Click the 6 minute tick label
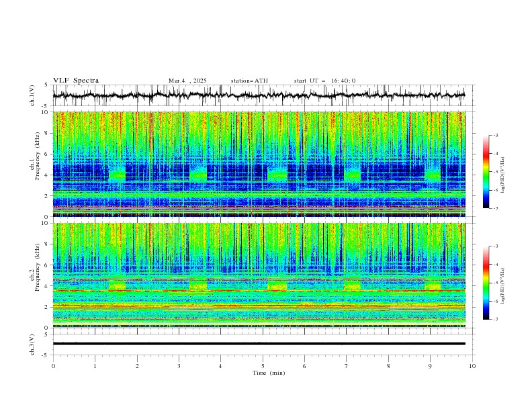The width and height of the screenshot is (532, 411). coord(304,366)
